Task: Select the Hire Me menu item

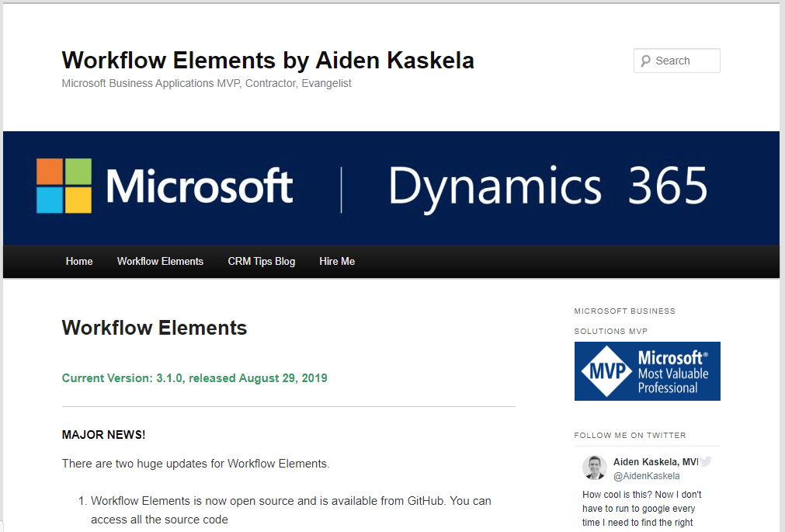Action: pos(337,262)
